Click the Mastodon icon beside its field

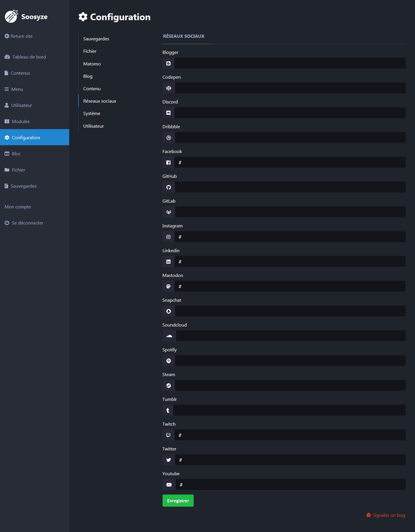[169, 286]
